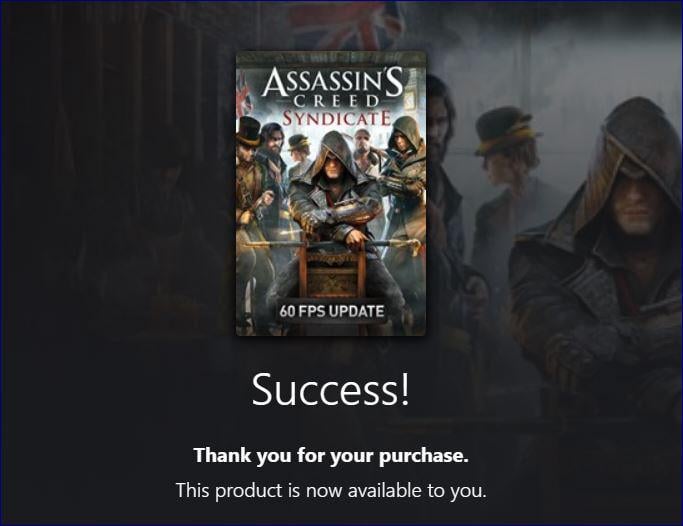The width and height of the screenshot is (683, 526).
Task: Click the small flag on cover's left edge
Action: 243,98
